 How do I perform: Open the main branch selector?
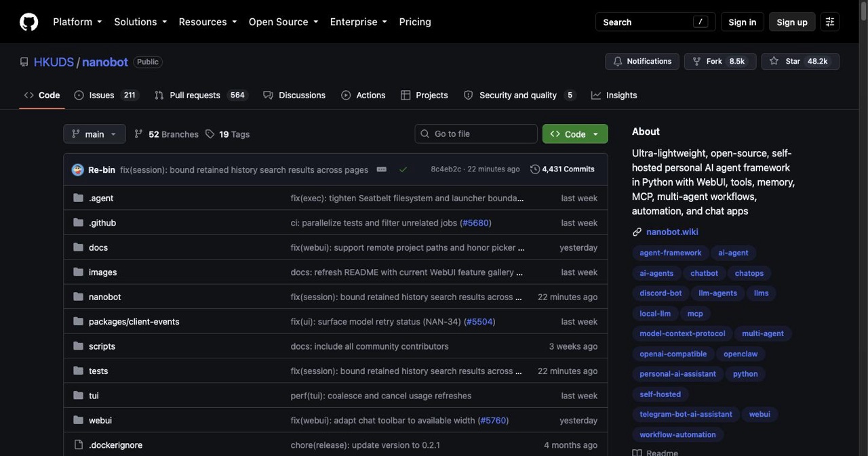[x=94, y=134]
